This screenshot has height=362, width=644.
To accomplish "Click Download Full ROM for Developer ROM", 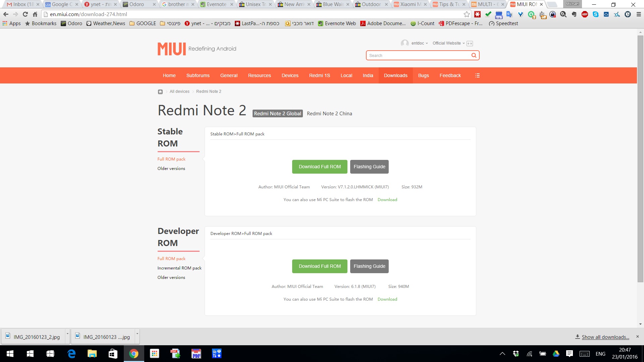I will click(x=320, y=266).
